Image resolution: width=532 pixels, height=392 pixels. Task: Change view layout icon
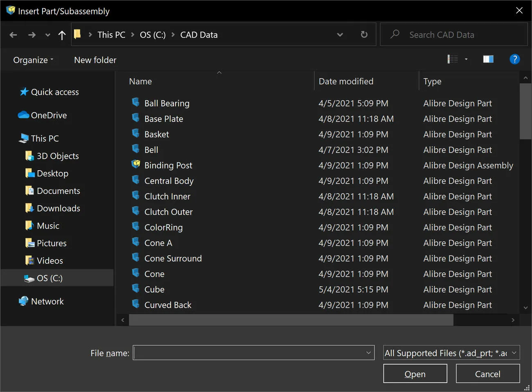pos(453,59)
